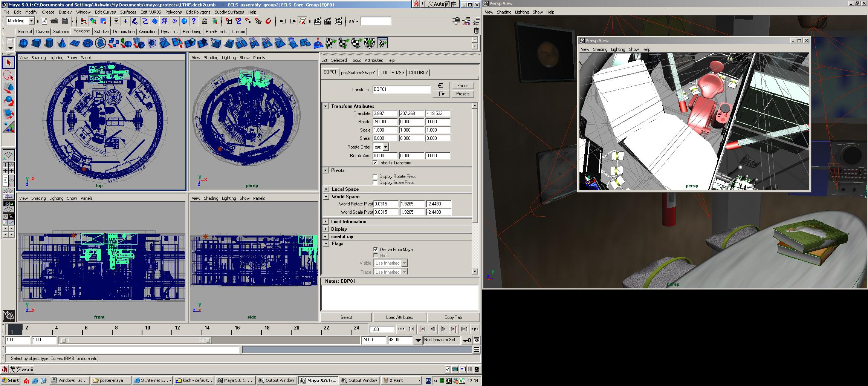Screen dimensions: 868x386
Task: Create a polygon cylinder from shelf
Action: coord(49,43)
